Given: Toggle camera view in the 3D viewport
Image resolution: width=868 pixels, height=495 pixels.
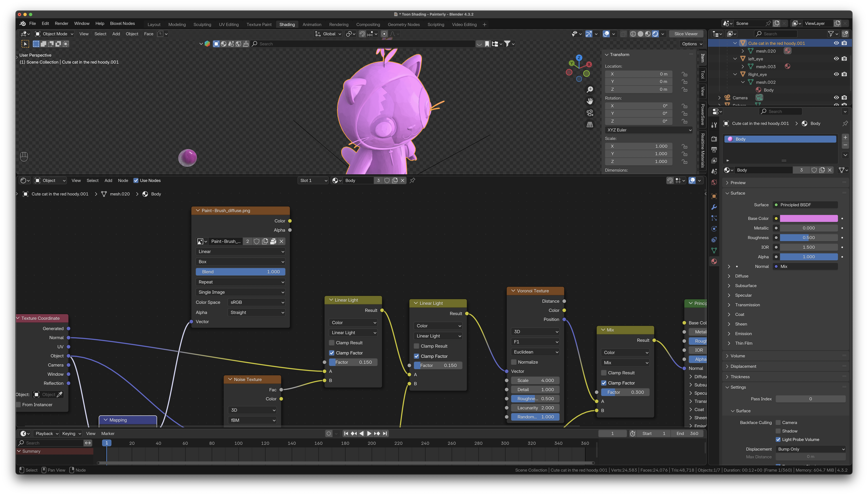Looking at the screenshot, I should pyautogui.click(x=590, y=113).
